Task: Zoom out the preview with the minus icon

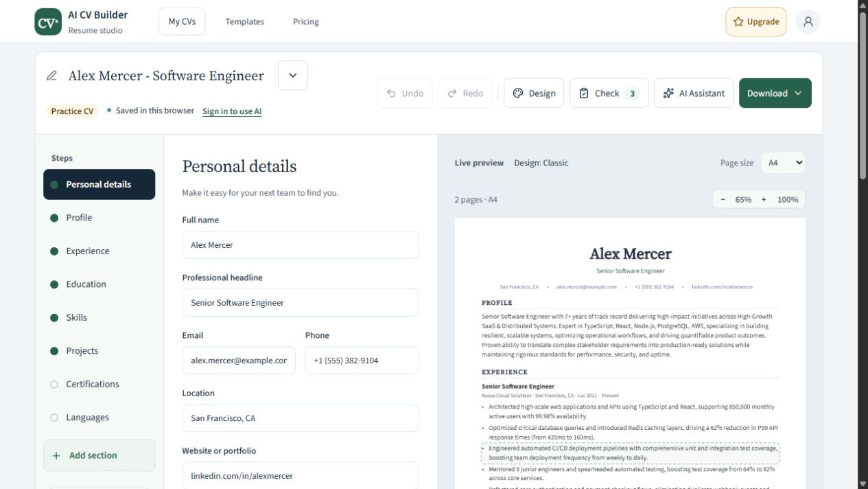Action: coord(723,199)
